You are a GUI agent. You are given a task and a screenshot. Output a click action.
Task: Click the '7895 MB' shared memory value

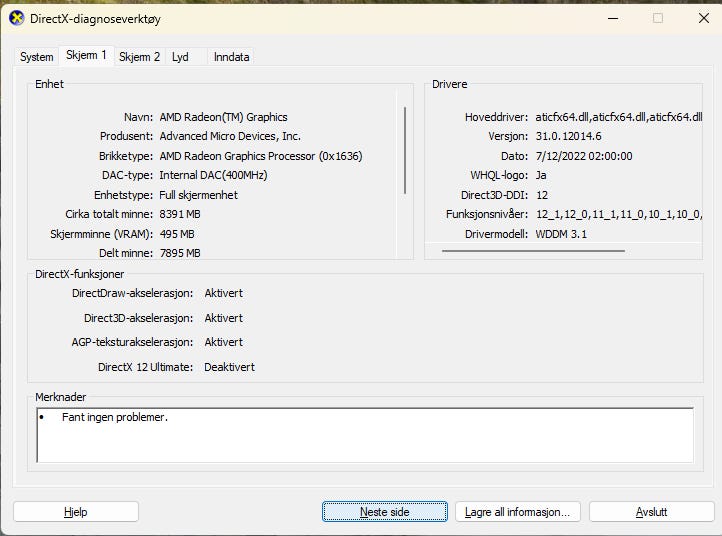(x=180, y=253)
